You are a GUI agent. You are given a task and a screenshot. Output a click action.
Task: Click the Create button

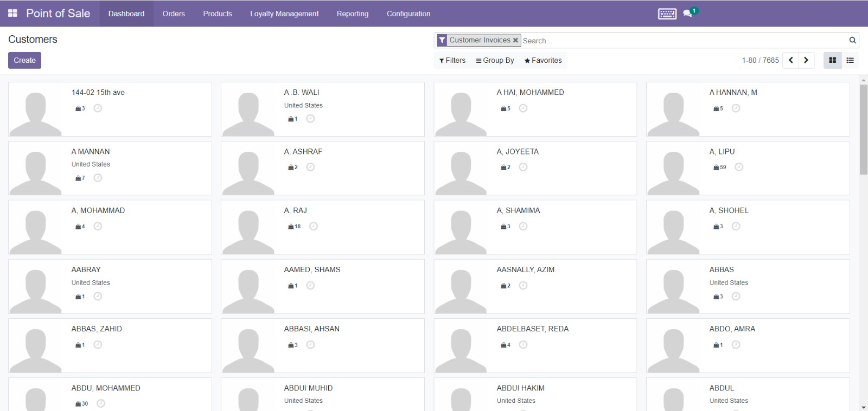point(24,60)
